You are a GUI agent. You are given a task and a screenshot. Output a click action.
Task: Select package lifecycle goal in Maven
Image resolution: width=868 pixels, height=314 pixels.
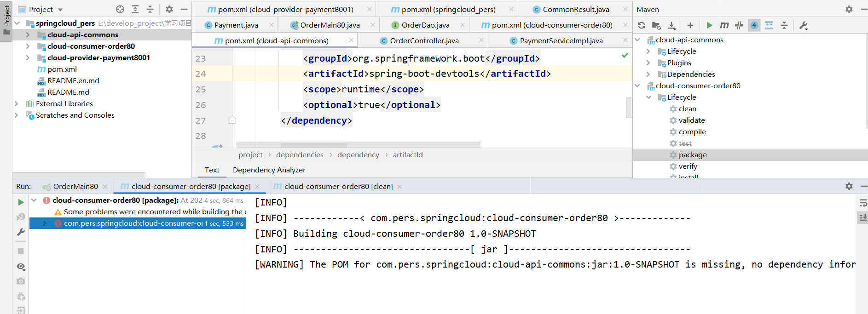coord(693,154)
